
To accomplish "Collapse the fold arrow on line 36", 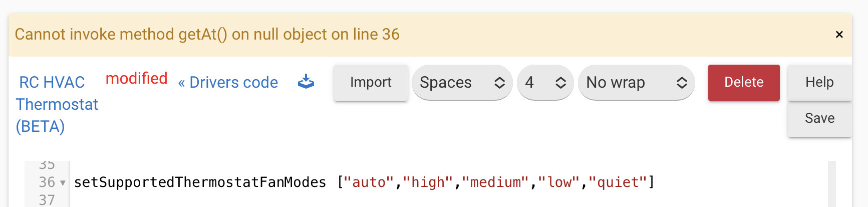I will (63, 183).
